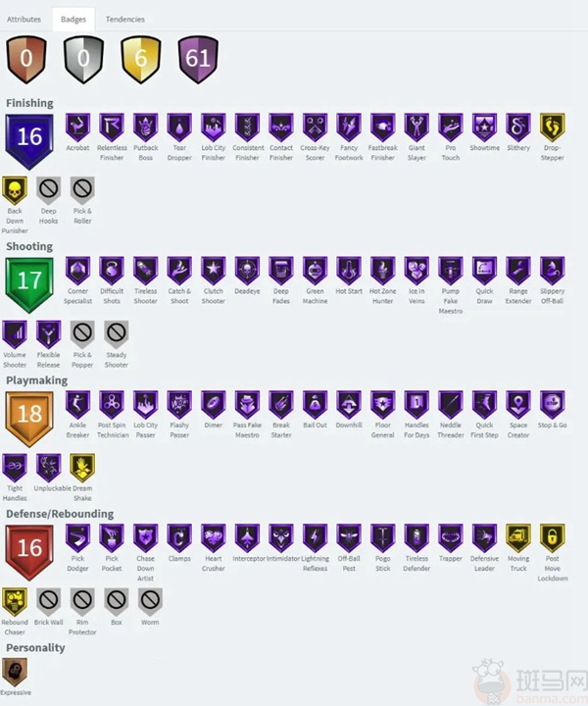The height and width of the screenshot is (706, 588).
Task: Select the Expressive personality badge
Action: [15, 673]
